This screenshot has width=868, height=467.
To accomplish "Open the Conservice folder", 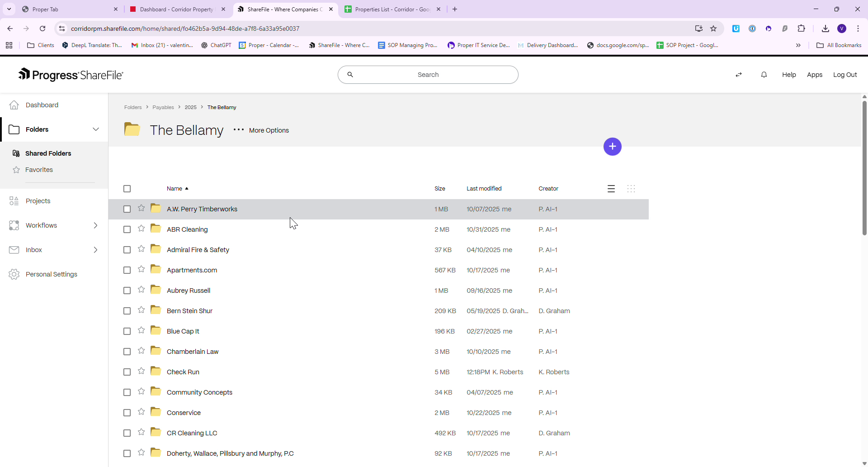I will pos(184,413).
